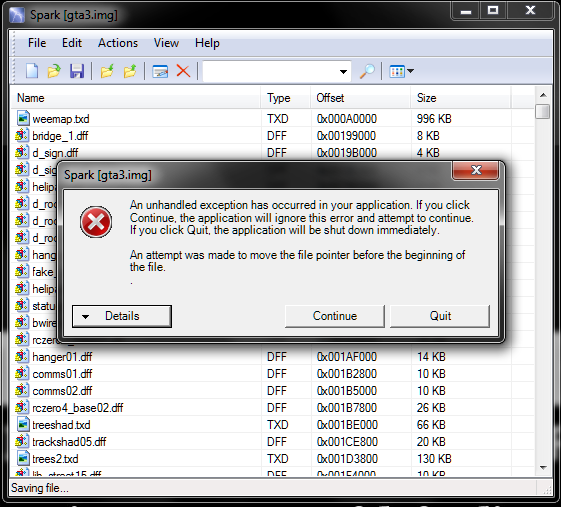Screen dimensions: 561x507
Task: Select the comms02.dff row
Action: pos(273,391)
